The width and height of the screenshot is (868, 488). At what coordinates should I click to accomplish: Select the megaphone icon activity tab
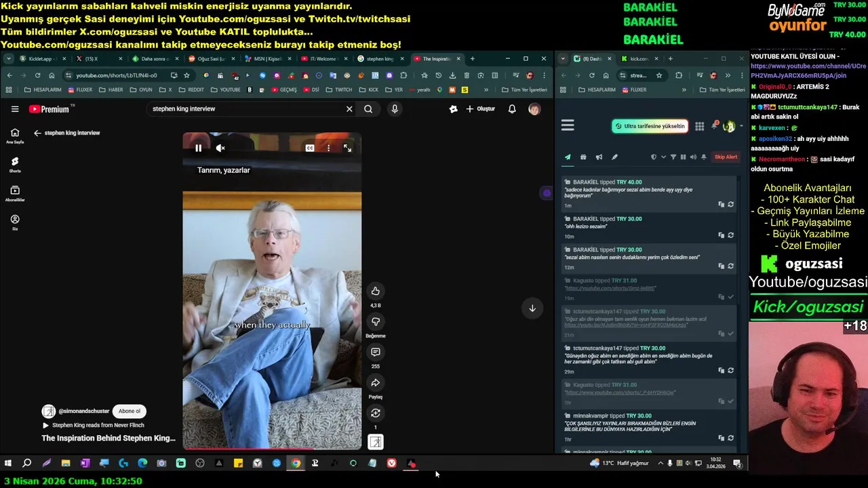tap(599, 157)
